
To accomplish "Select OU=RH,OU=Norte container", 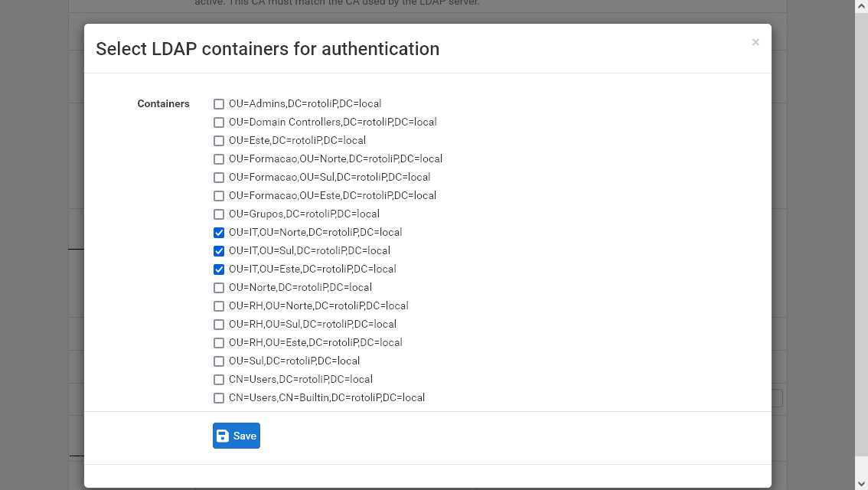I will (x=218, y=305).
